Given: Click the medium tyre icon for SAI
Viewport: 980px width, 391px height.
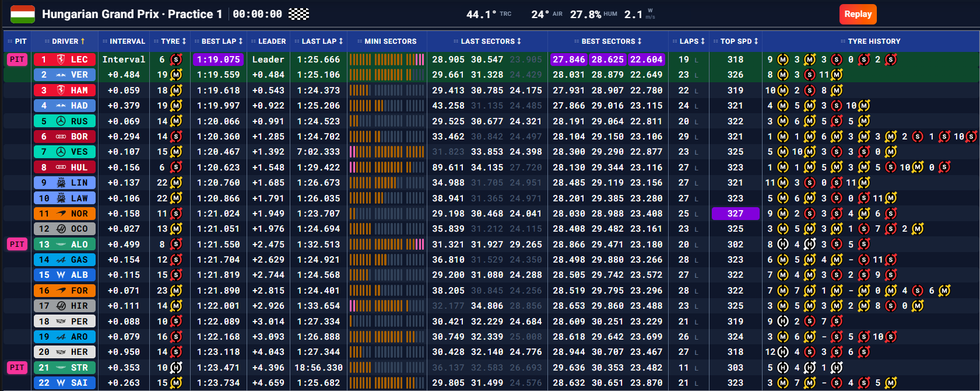Looking at the screenshot, I should [176, 383].
